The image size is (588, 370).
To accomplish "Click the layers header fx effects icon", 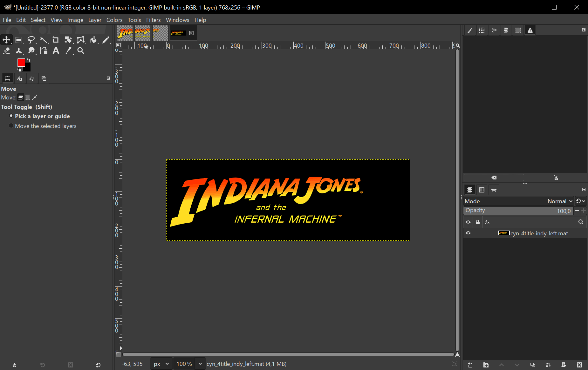I will 487,222.
